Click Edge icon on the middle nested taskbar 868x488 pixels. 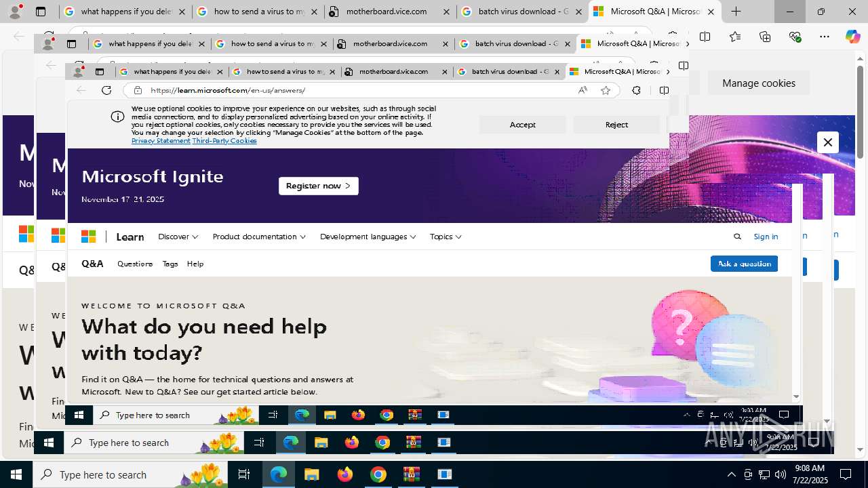pyautogui.click(x=291, y=443)
